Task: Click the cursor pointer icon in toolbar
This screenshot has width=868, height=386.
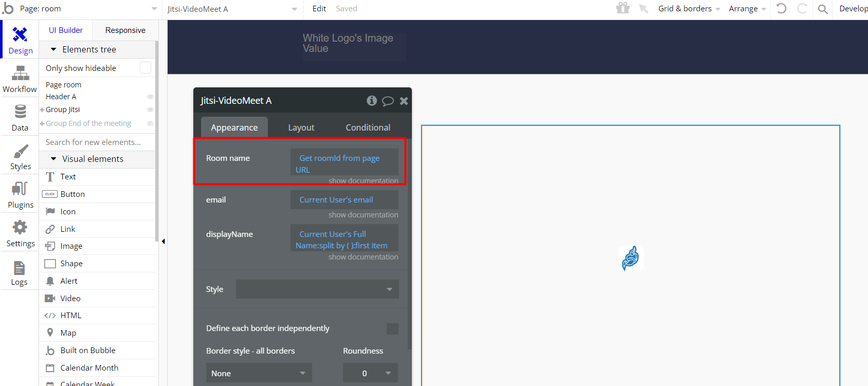Action: coord(643,8)
